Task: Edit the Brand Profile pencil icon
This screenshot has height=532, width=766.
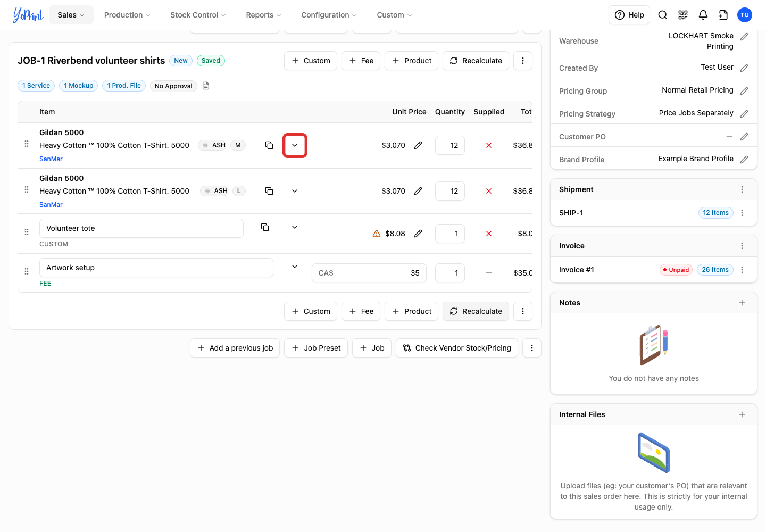Action: point(744,160)
